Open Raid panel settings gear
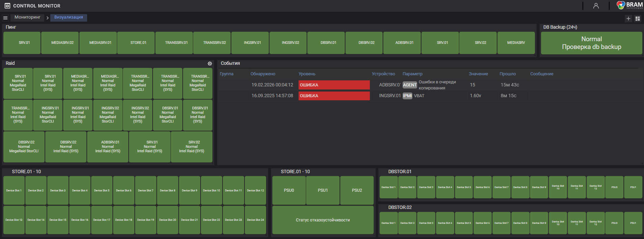This screenshot has width=644, height=239. (210, 63)
